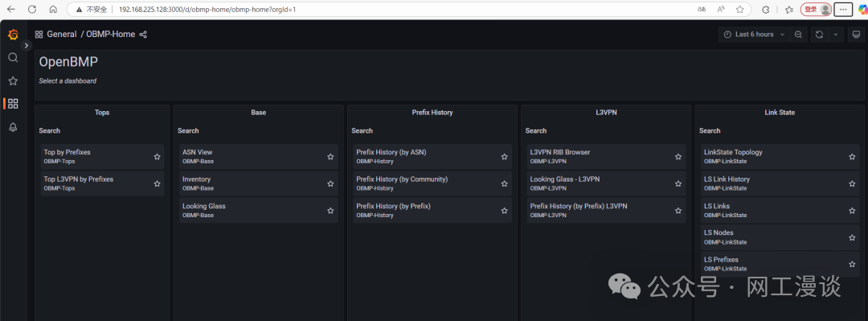The image size is (868, 321).
Task: Open the LS Link History dashboard
Action: point(780,183)
